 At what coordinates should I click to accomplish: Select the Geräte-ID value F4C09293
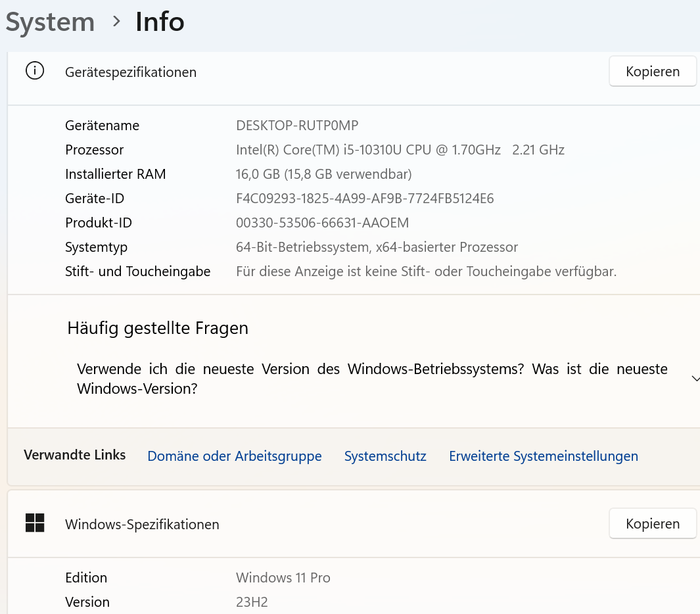pos(365,199)
